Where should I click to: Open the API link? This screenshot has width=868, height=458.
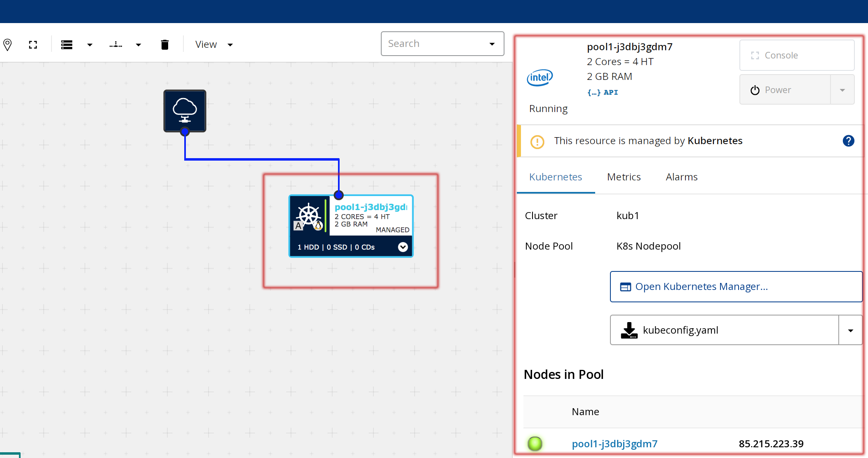click(603, 92)
